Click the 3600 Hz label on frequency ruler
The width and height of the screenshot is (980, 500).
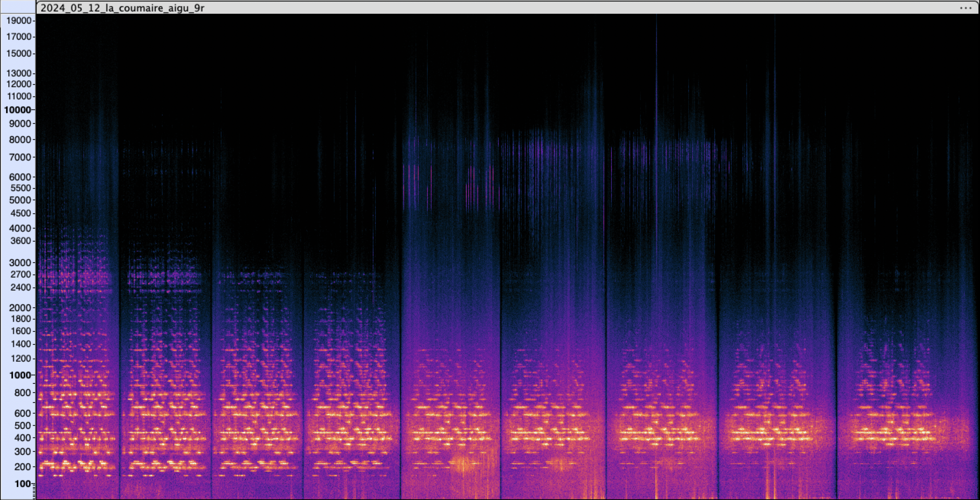click(20, 241)
